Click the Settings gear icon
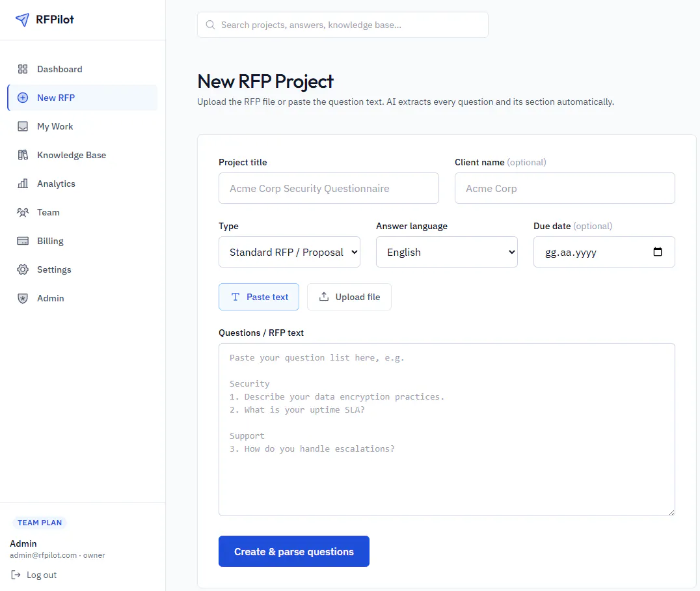700x591 pixels. (23, 269)
